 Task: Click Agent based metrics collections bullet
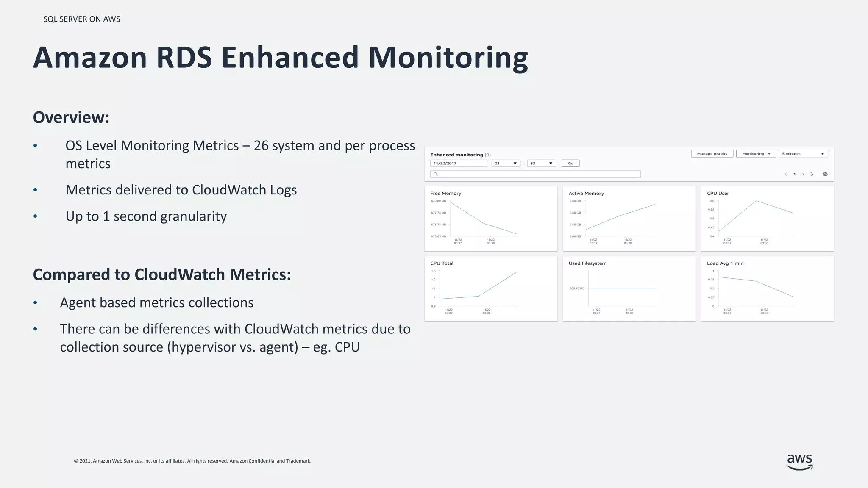157,302
